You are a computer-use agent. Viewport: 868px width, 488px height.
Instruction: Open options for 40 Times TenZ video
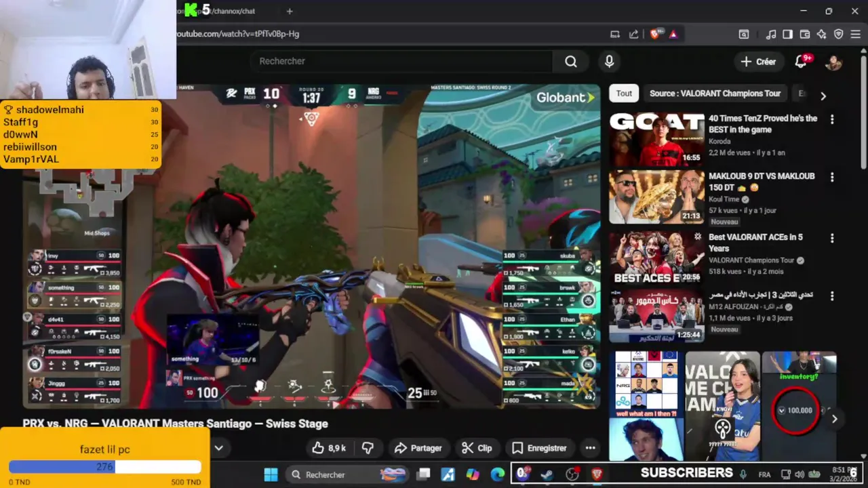click(832, 119)
